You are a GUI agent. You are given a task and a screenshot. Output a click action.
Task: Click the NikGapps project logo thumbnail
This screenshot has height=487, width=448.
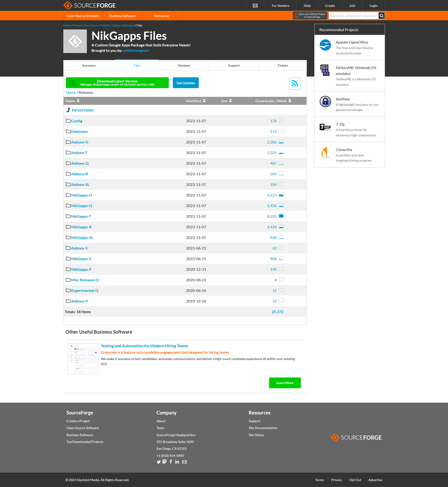(x=75, y=41)
